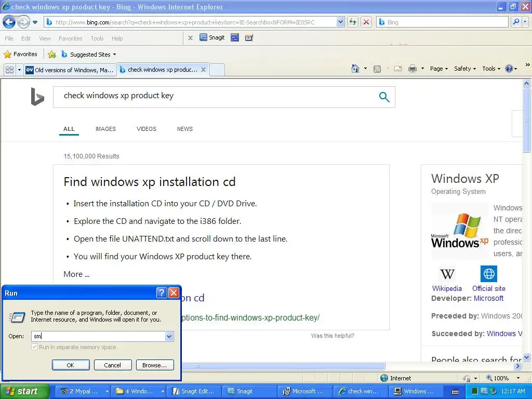Click the magnifier in IE search box
532x399 pixels.
point(516,22)
